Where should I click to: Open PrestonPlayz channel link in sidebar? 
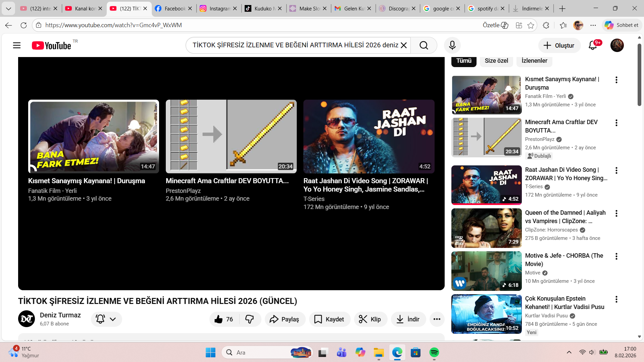540,139
